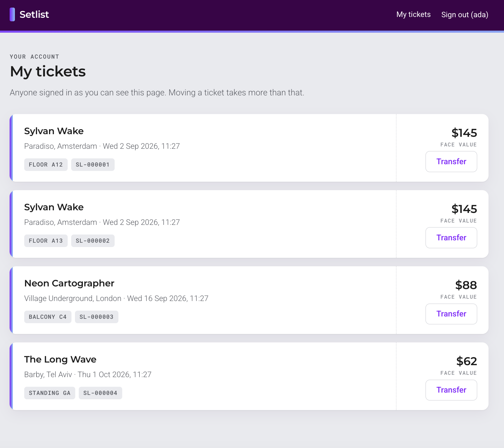The width and height of the screenshot is (504, 448).
Task: Click the 'Anyone signed in as you' description
Action: click(x=157, y=93)
